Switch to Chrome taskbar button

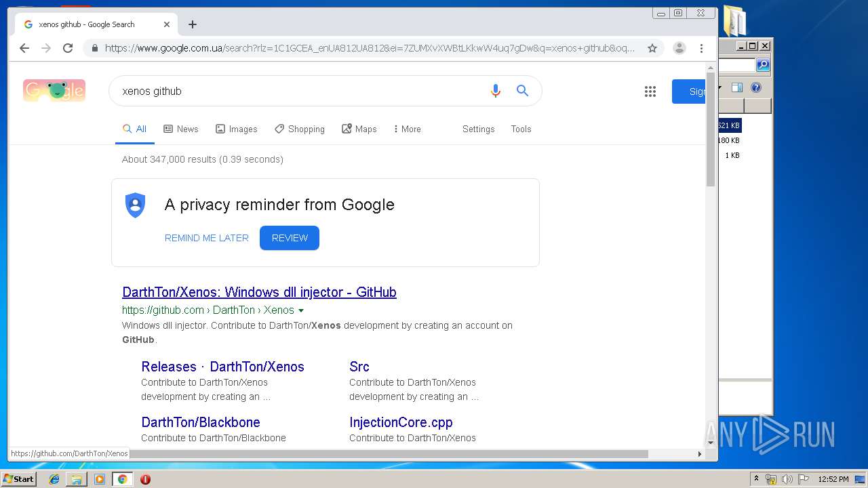click(x=122, y=479)
